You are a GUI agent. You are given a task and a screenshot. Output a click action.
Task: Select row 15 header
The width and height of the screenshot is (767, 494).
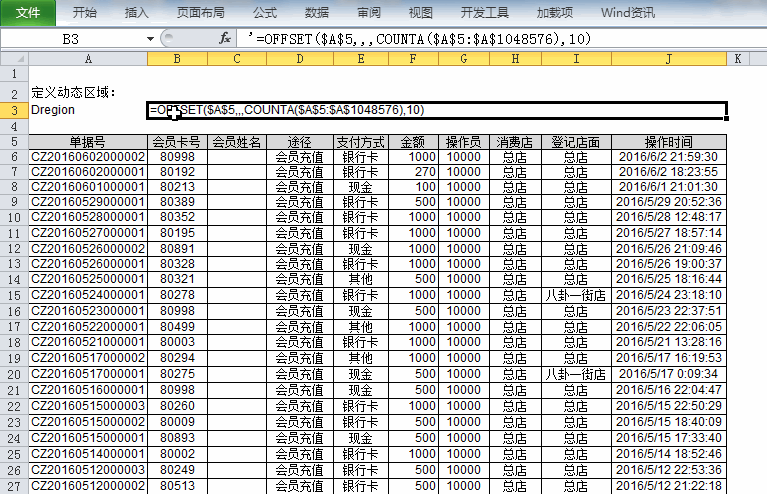tap(14, 295)
